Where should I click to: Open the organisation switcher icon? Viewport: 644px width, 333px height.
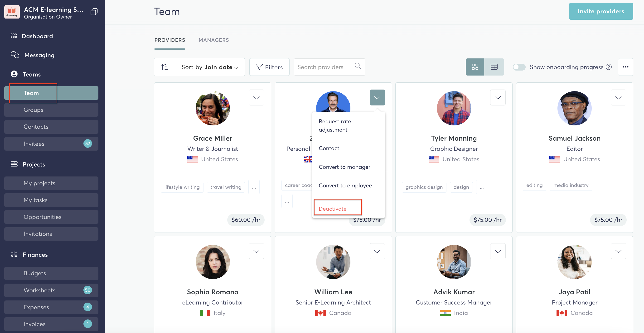point(94,12)
